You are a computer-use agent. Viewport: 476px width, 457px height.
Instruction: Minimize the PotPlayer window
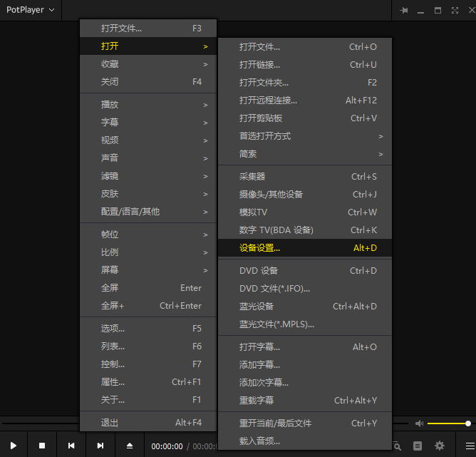[420, 12]
